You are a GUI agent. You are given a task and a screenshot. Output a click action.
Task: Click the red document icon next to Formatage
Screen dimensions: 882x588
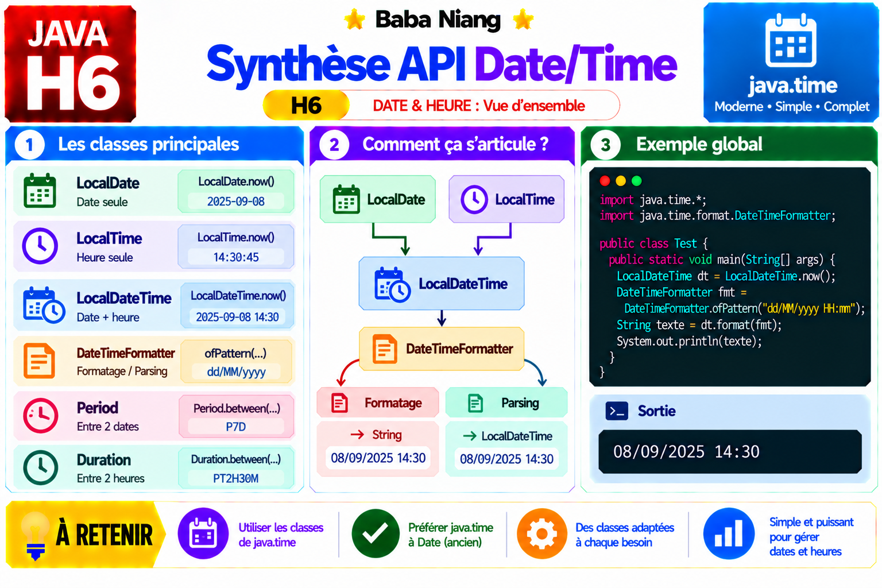tap(339, 403)
